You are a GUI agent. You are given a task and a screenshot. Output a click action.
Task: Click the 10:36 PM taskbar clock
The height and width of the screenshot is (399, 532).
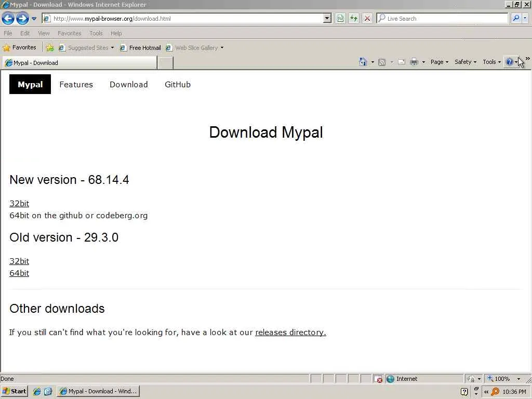[x=514, y=392]
